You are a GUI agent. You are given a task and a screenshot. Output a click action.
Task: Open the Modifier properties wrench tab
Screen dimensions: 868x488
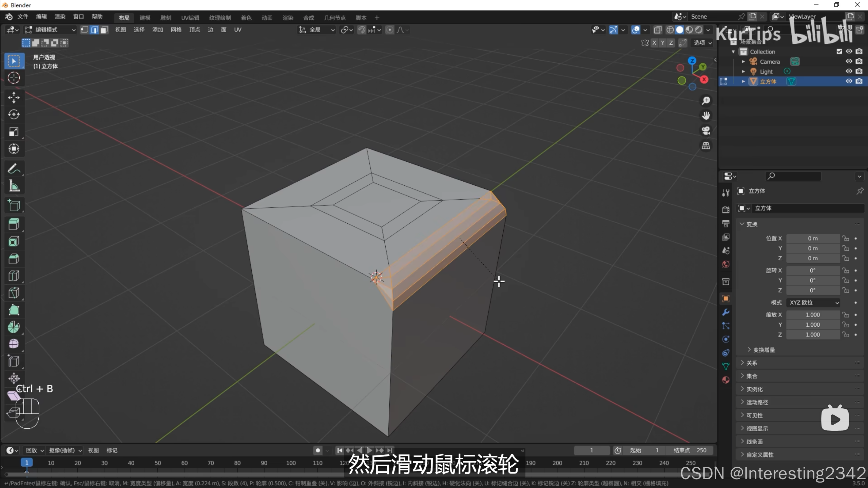[726, 312]
